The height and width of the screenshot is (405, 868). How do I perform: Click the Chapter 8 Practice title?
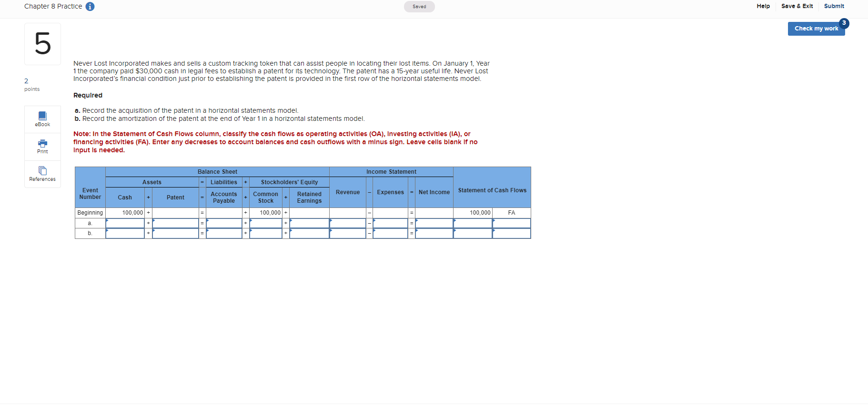(53, 6)
